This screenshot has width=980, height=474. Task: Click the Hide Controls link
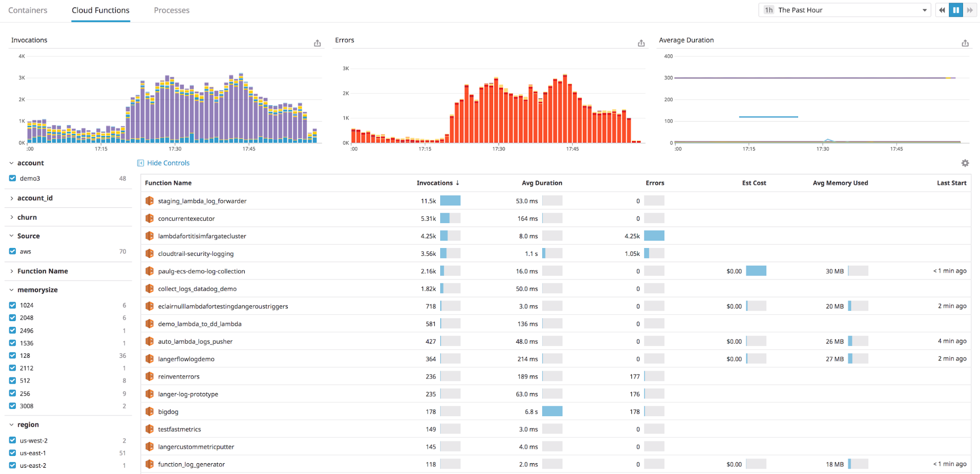pyautogui.click(x=167, y=163)
